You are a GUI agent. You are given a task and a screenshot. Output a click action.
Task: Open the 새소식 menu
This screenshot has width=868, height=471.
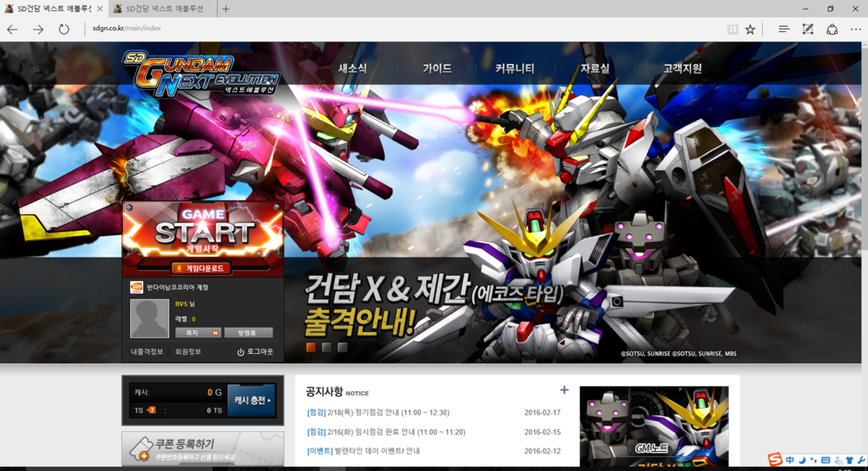pos(352,69)
